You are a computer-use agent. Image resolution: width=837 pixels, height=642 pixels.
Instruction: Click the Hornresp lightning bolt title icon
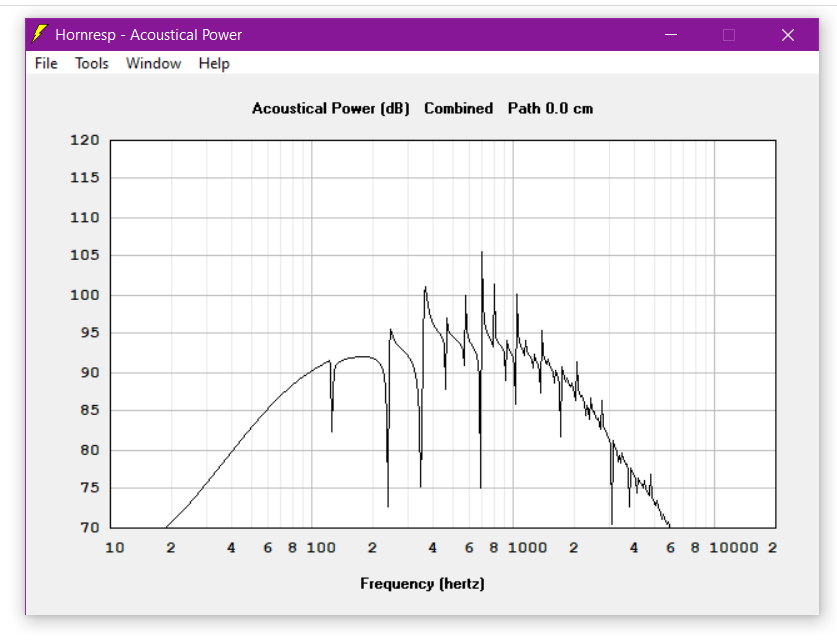[39, 34]
